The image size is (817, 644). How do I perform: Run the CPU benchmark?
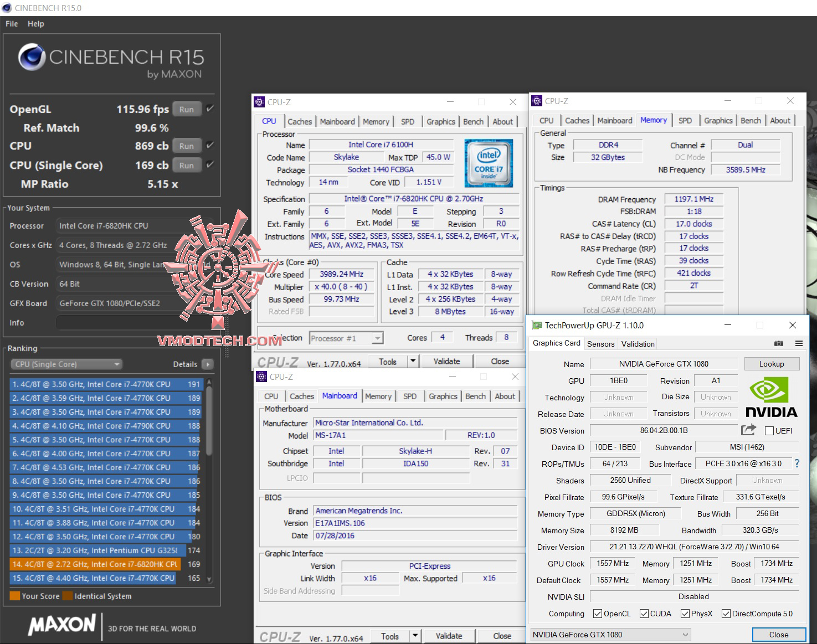(x=187, y=146)
